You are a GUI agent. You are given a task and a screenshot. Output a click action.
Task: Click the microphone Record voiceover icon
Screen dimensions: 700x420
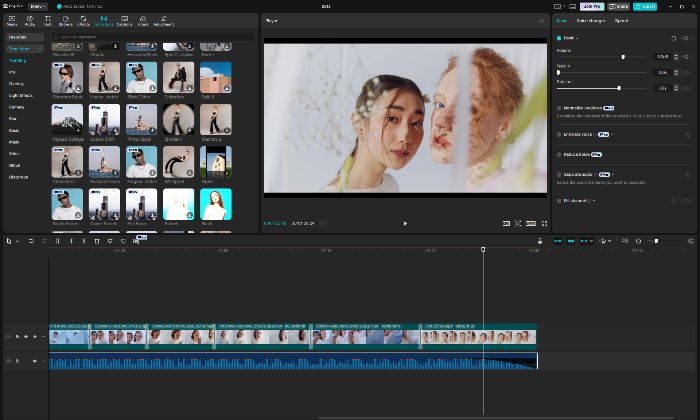coord(540,241)
